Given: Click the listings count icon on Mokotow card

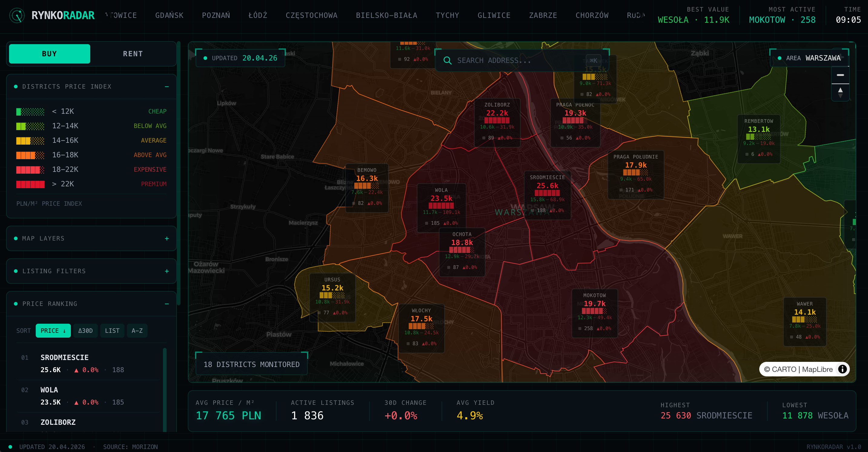Looking at the screenshot, I should click(580, 329).
